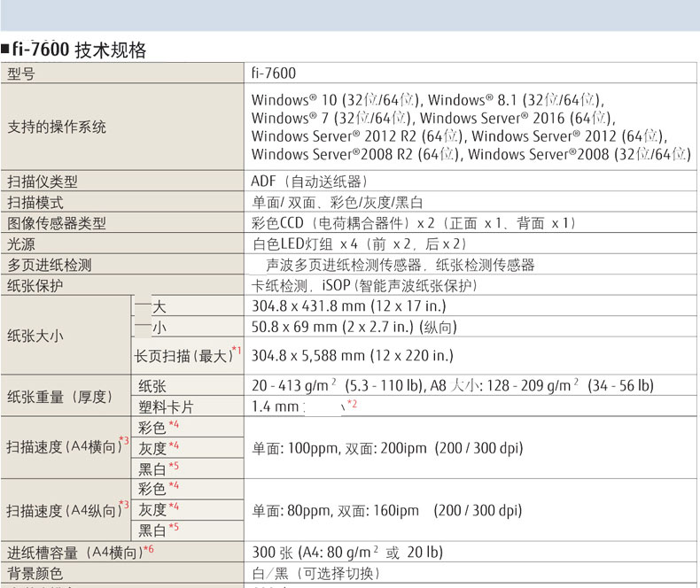Select the '背景颜色' label
Viewport: 700px width, 588px height.
tap(35, 573)
